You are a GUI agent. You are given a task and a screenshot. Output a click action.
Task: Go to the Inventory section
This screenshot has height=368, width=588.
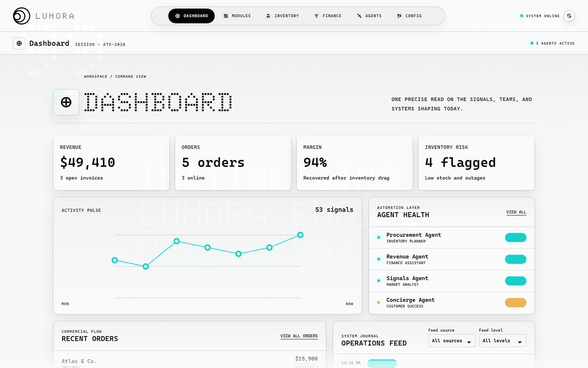(282, 16)
